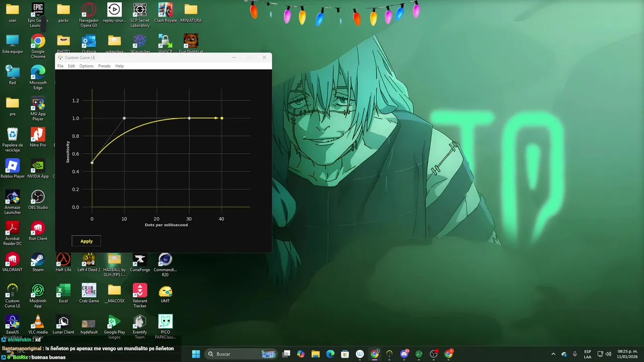Open the Windows Start menu
Image resolution: width=644 pixels, height=362 pixels.
(196, 354)
